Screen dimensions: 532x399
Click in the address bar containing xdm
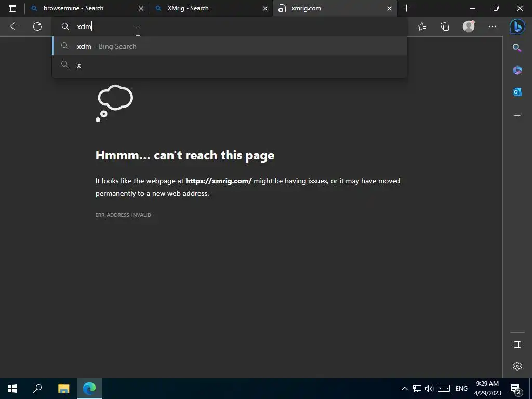coord(229,26)
